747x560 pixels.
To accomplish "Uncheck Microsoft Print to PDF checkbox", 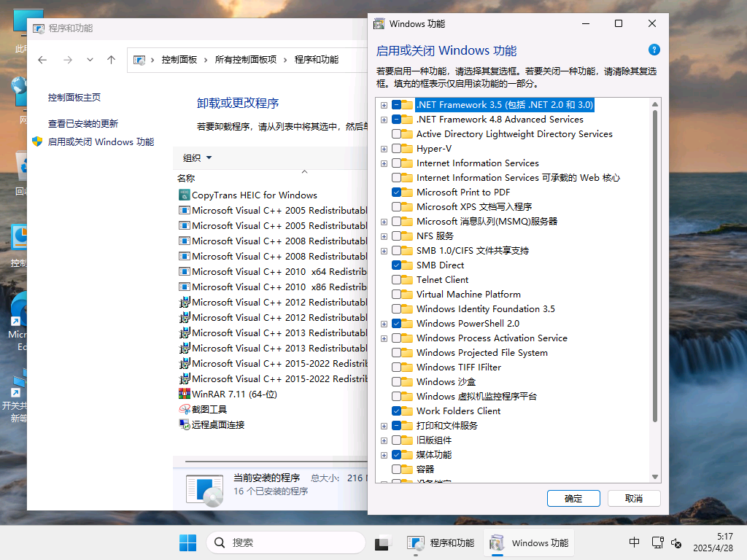I will point(396,192).
